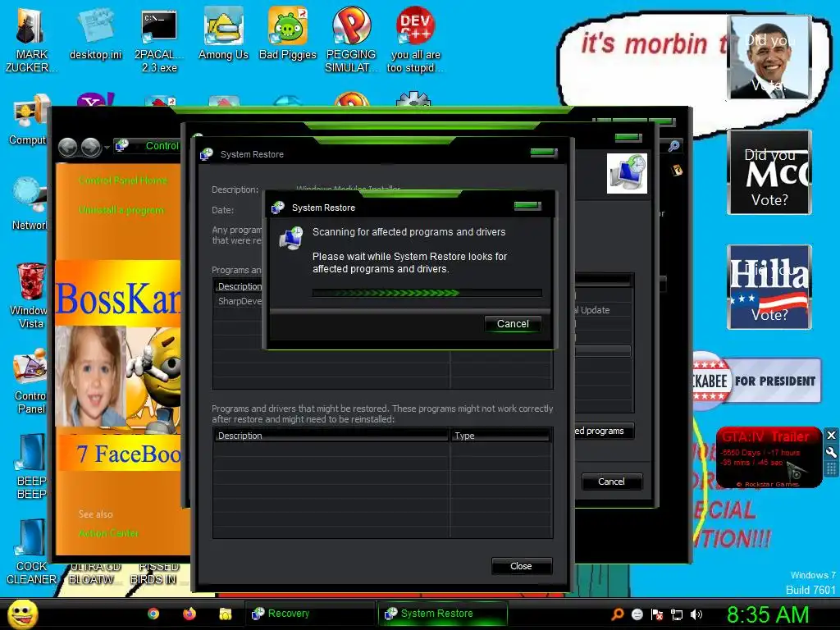Launch Chrome from the taskbar
The image size is (840, 630).
pos(153,614)
